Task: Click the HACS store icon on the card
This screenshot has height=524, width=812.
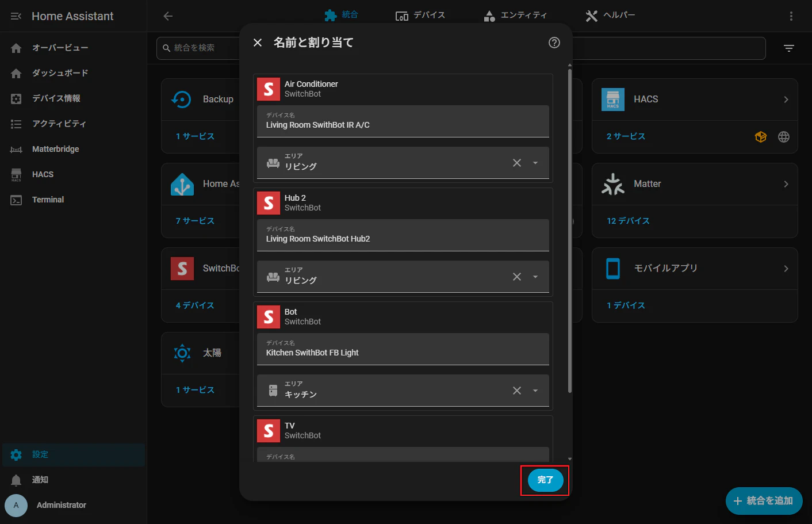Action: tap(613, 100)
